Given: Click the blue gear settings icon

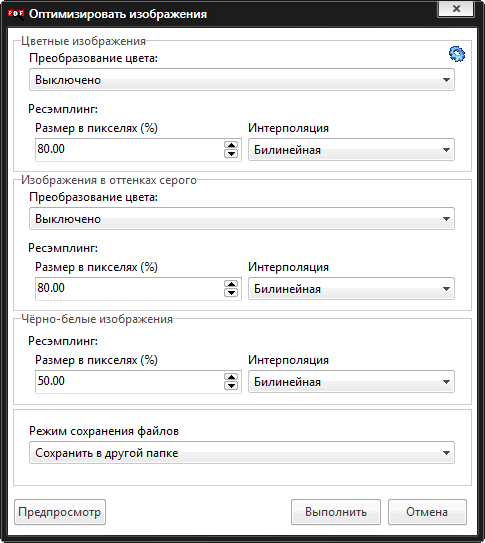Looking at the screenshot, I should (x=457, y=54).
